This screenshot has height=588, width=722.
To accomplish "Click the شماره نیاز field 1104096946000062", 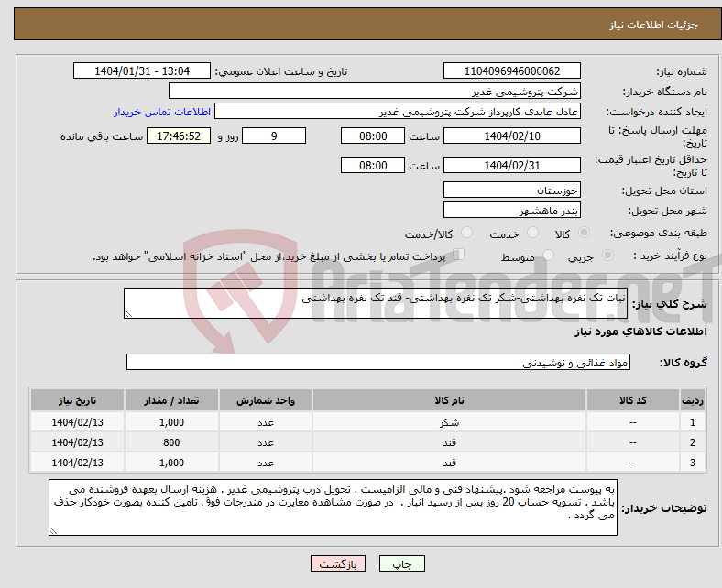I will [511, 71].
